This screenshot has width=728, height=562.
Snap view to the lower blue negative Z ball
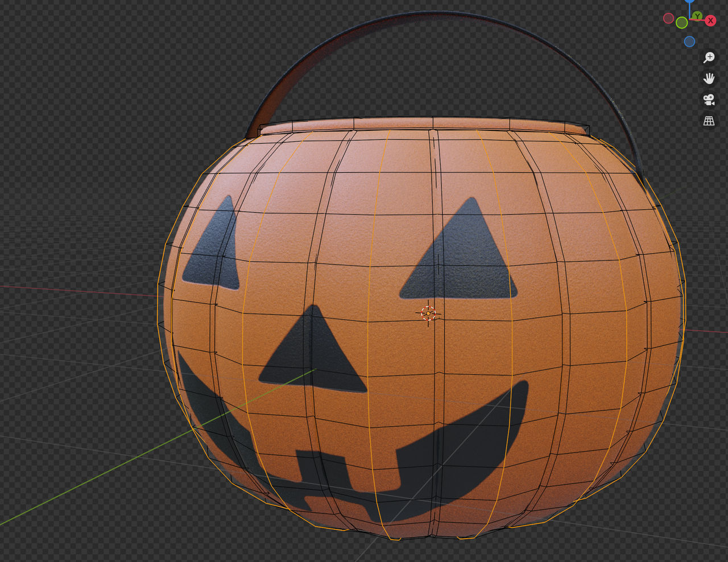(x=690, y=42)
